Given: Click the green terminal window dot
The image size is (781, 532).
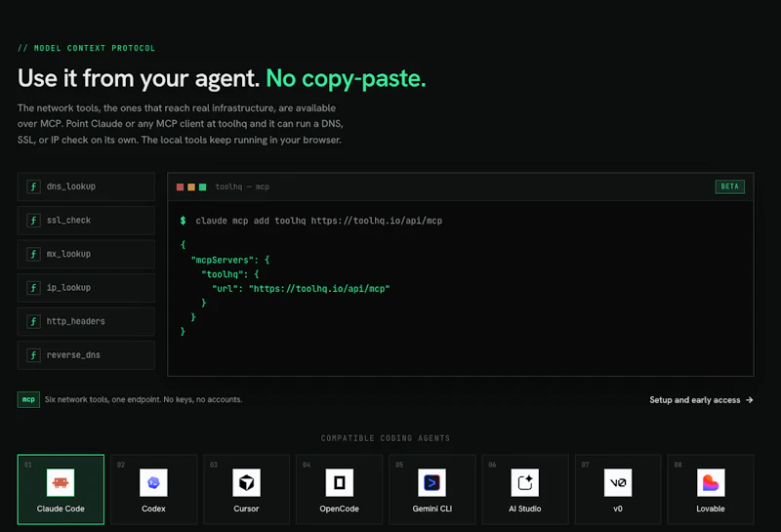Looking at the screenshot, I should tap(202, 186).
